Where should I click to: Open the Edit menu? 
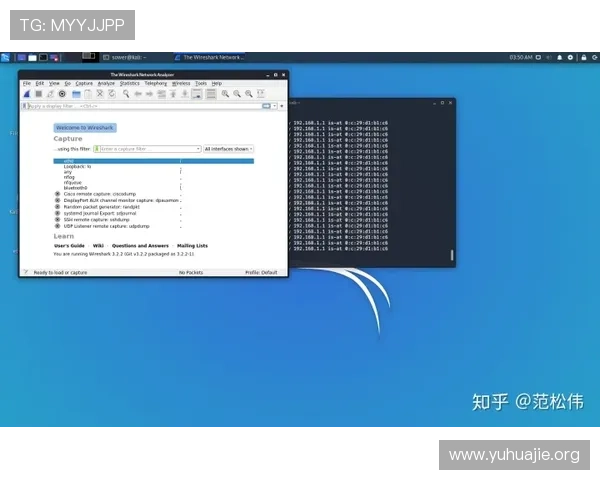point(40,83)
